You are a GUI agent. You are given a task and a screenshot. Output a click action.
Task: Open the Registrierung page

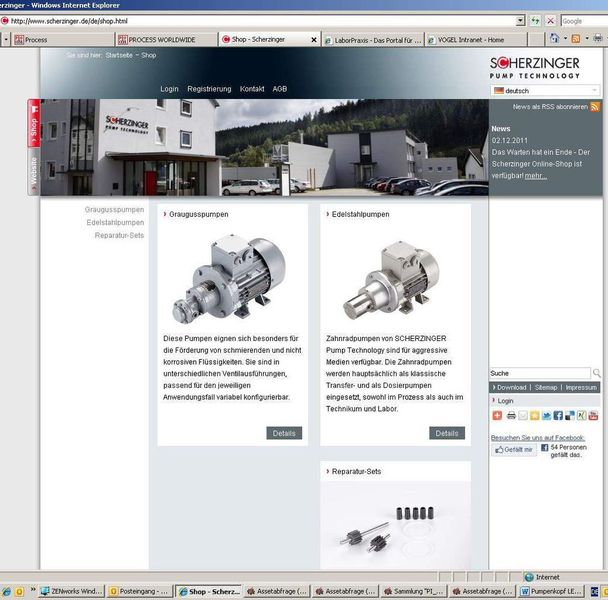coord(209,89)
